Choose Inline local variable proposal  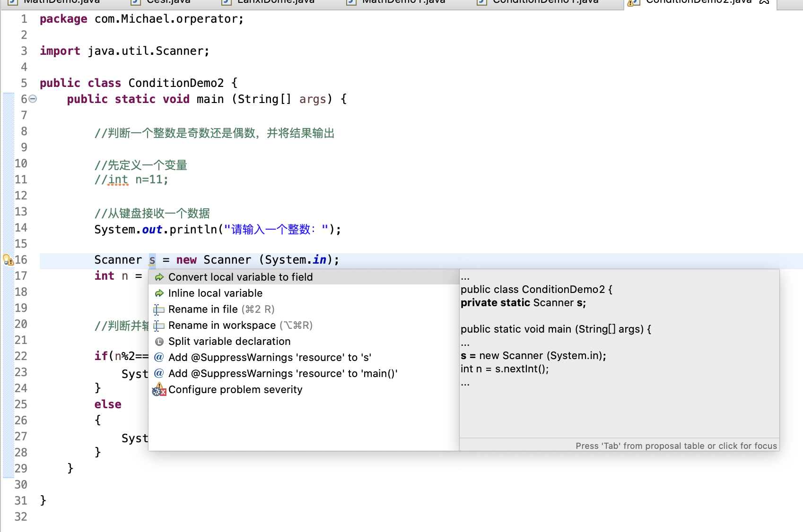click(x=304, y=293)
